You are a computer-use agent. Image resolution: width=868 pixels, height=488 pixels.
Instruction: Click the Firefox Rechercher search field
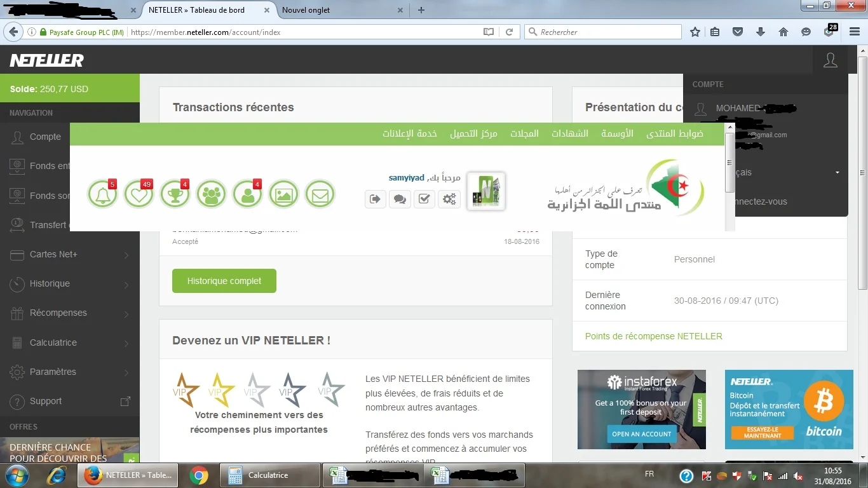[607, 32]
